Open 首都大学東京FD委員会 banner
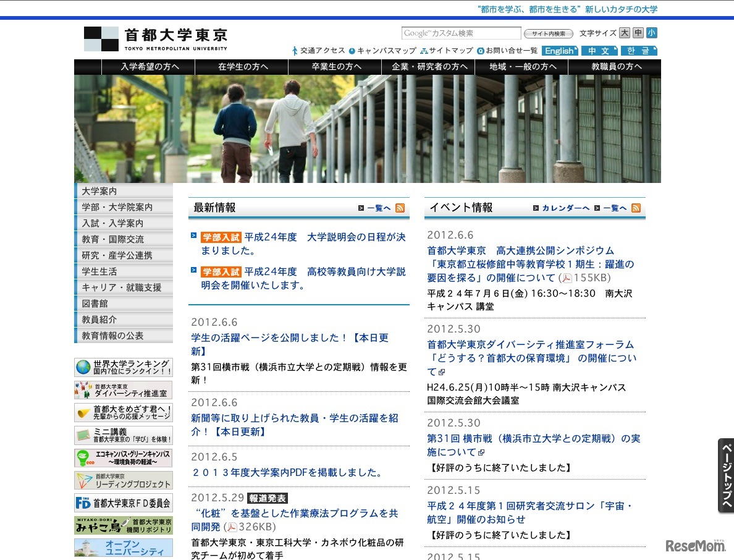This screenshot has height=560, width=734. point(124,503)
